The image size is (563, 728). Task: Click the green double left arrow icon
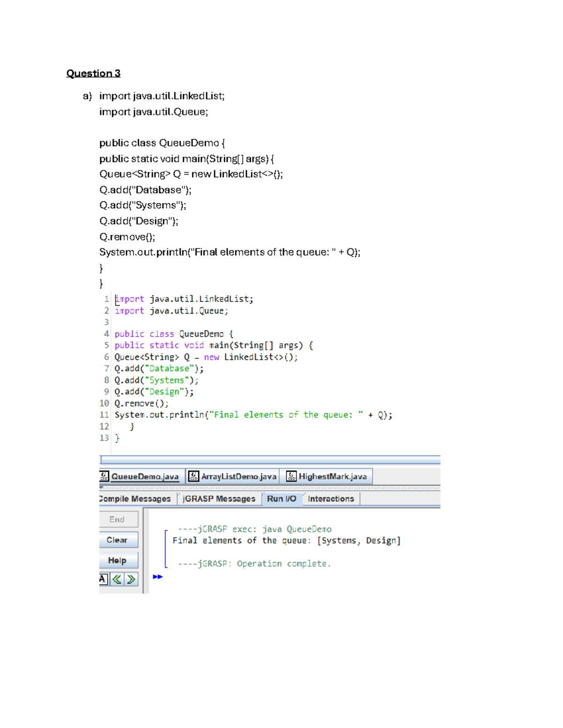coord(117,579)
